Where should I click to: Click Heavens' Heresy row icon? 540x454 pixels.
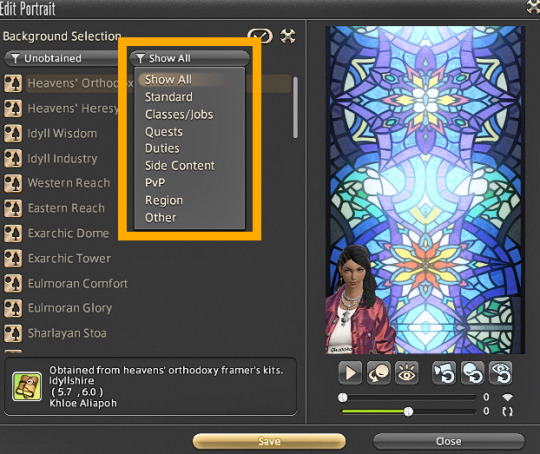(13, 109)
